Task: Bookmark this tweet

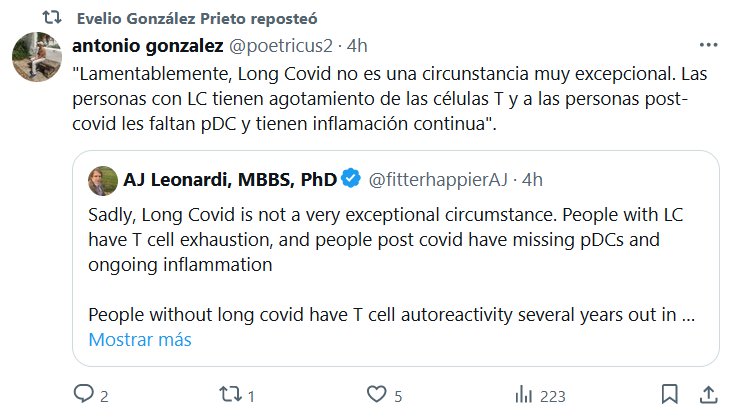Action: coord(670,394)
